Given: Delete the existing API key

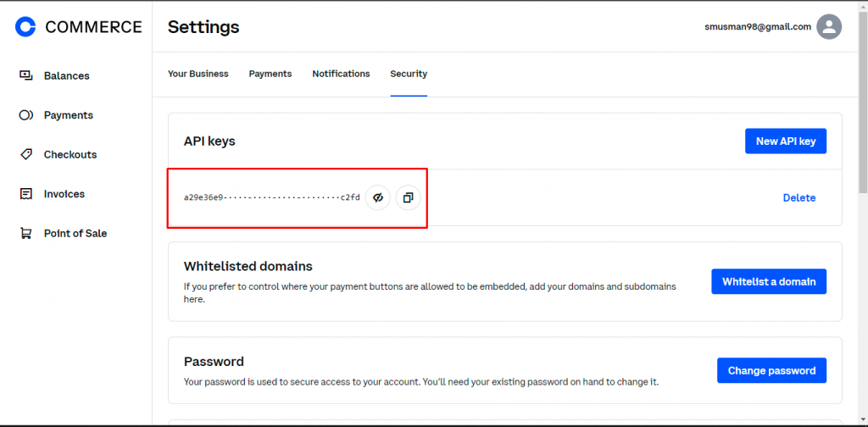Looking at the screenshot, I should click(798, 197).
